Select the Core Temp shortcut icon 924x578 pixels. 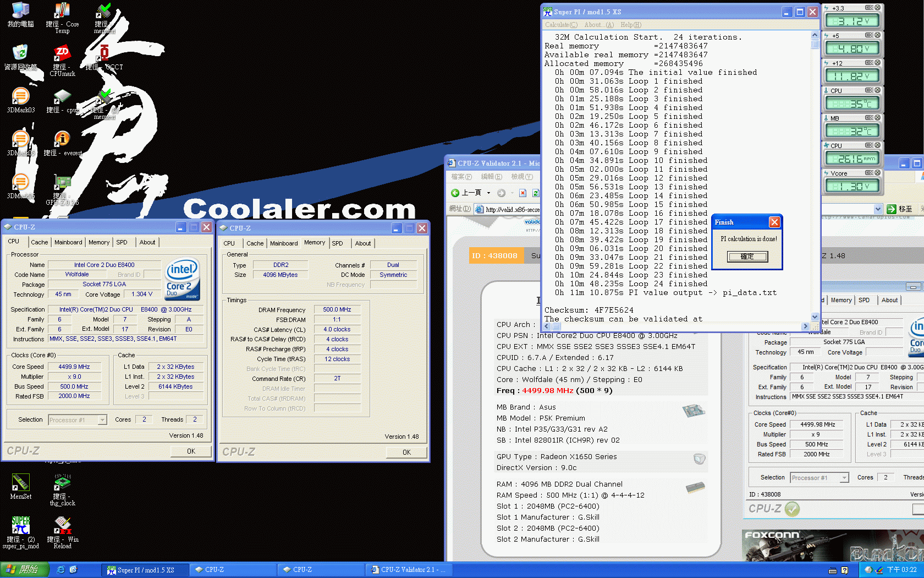point(62,18)
